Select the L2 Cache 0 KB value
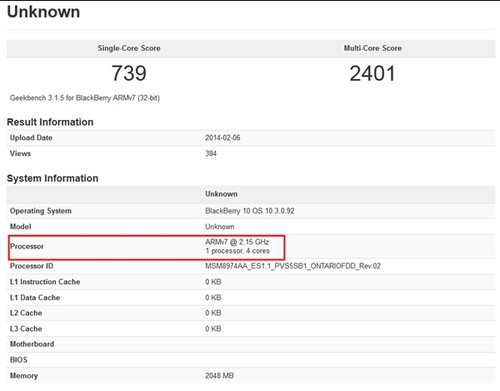Image resolution: width=500 pixels, height=391 pixels. [213, 313]
